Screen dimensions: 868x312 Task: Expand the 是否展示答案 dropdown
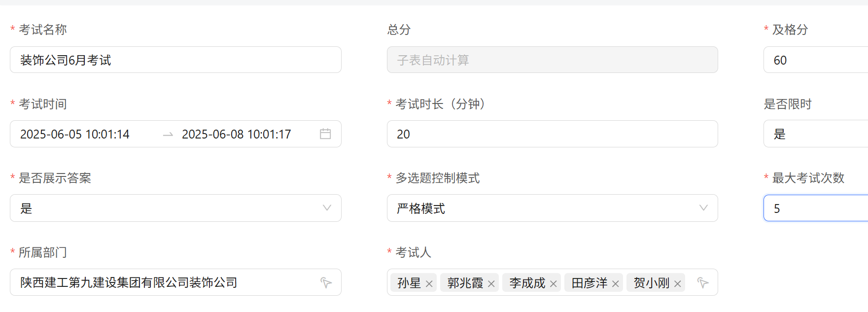[326, 208]
